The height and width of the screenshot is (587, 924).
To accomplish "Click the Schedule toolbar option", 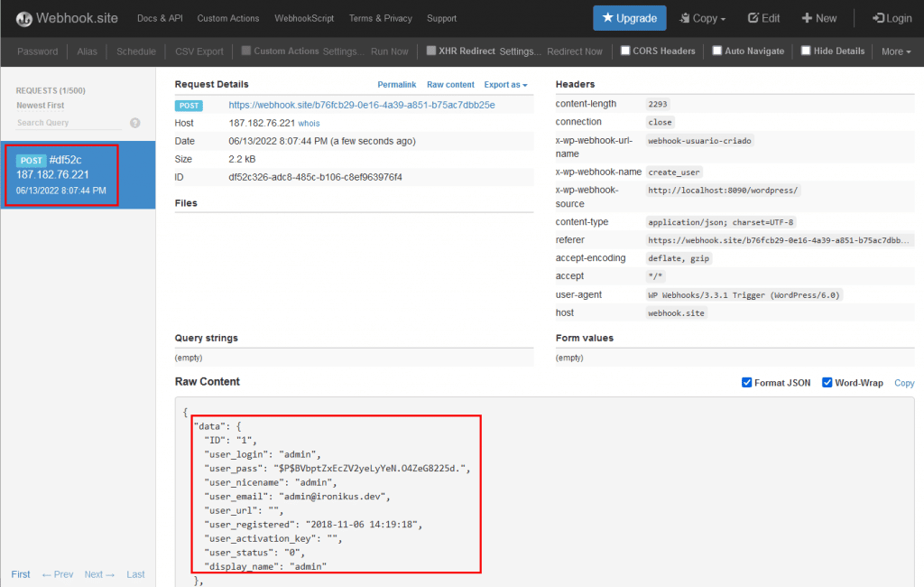I will pos(136,51).
